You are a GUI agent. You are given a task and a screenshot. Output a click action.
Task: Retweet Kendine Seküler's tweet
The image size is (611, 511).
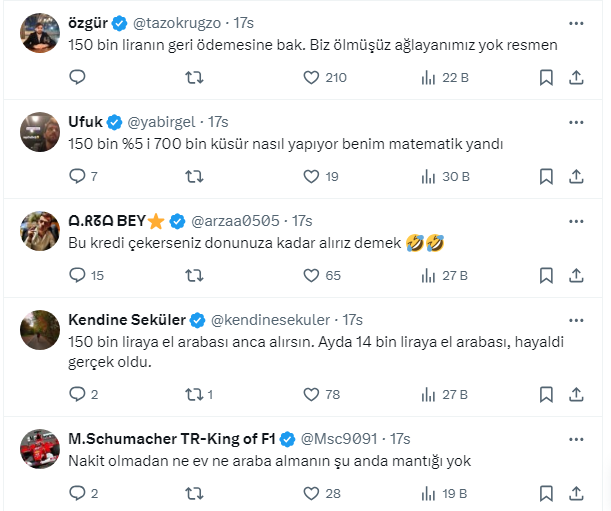195,394
